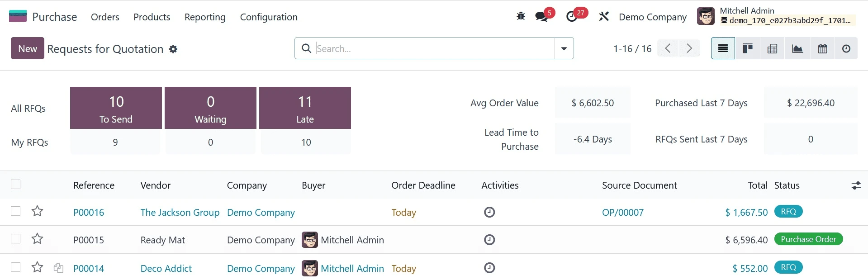This screenshot has height=280, width=868.
Task: Filter My RFQs waiting count 0
Action: coord(210,142)
